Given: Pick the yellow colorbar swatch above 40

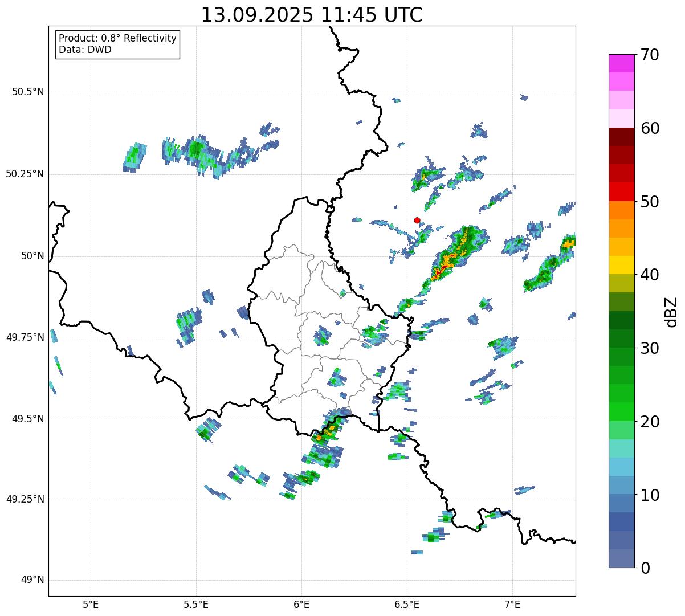Looking at the screenshot, I should [x=621, y=266].
